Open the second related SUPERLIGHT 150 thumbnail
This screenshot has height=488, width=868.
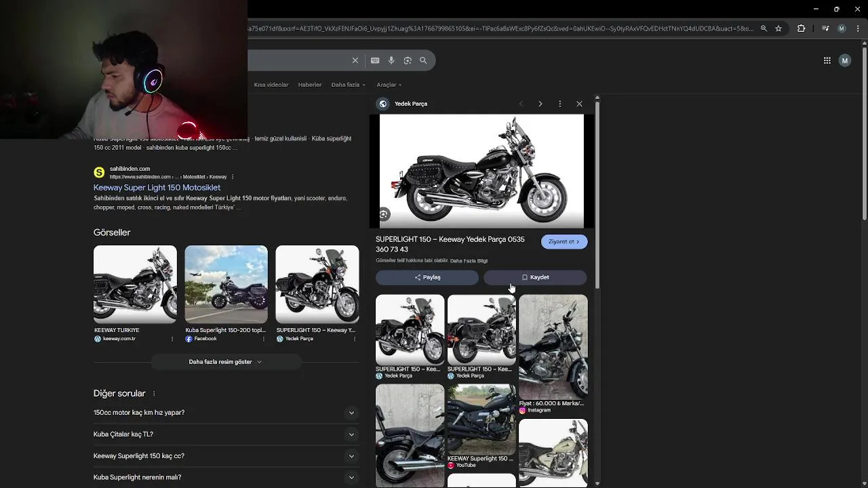481,329
